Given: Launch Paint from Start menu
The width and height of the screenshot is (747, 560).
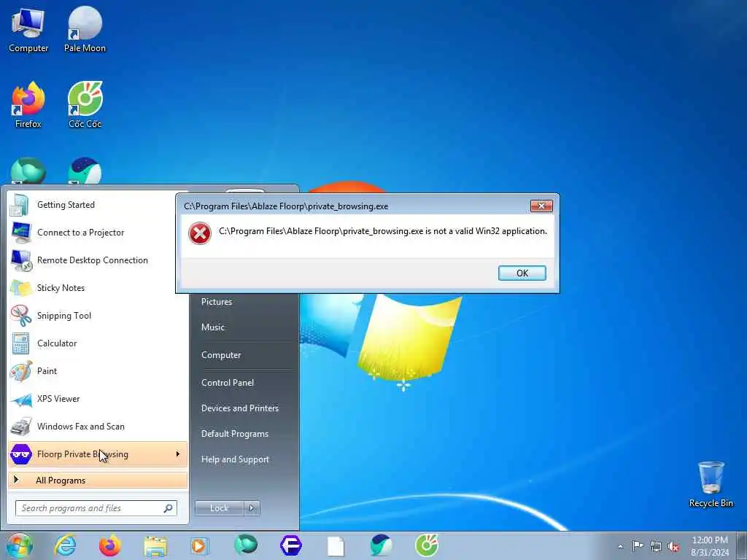Looking at the screenshot, I should (x=98, y=371).
